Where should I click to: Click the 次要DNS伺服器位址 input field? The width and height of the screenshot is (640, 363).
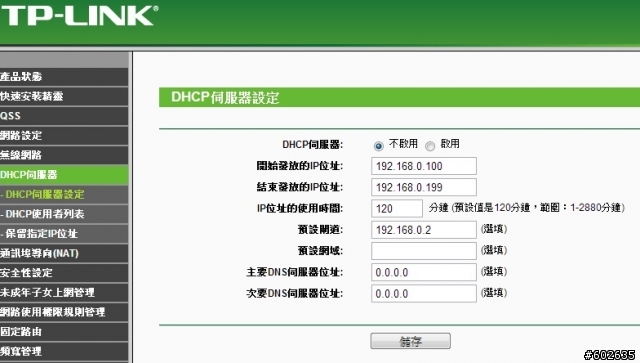point(424,294)
